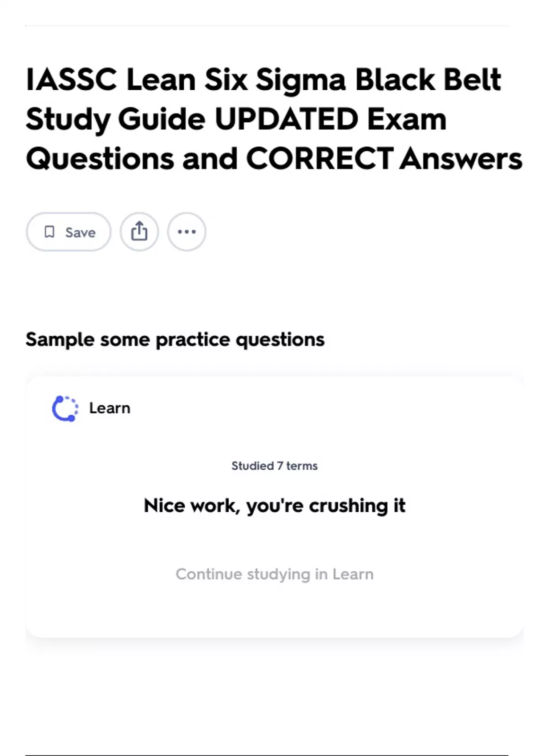Image resolution: width=534 pixels, height=756 pixels.
Task: Click the Sample some practice questions heading
Action: [175, 340]
